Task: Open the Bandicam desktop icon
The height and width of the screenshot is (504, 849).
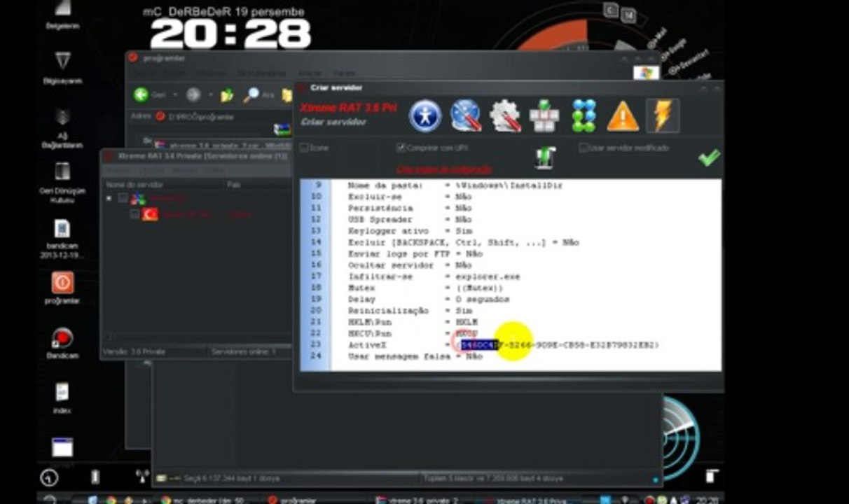Action: (x=62, y=342)
